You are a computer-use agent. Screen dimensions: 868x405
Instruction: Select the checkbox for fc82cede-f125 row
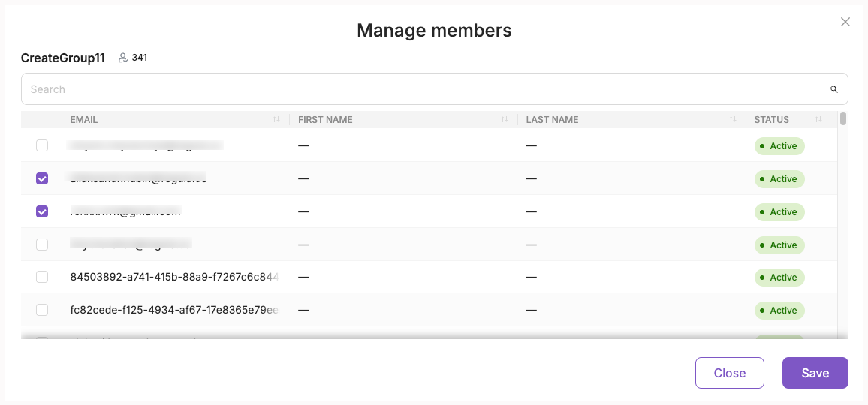coord(42,310)
